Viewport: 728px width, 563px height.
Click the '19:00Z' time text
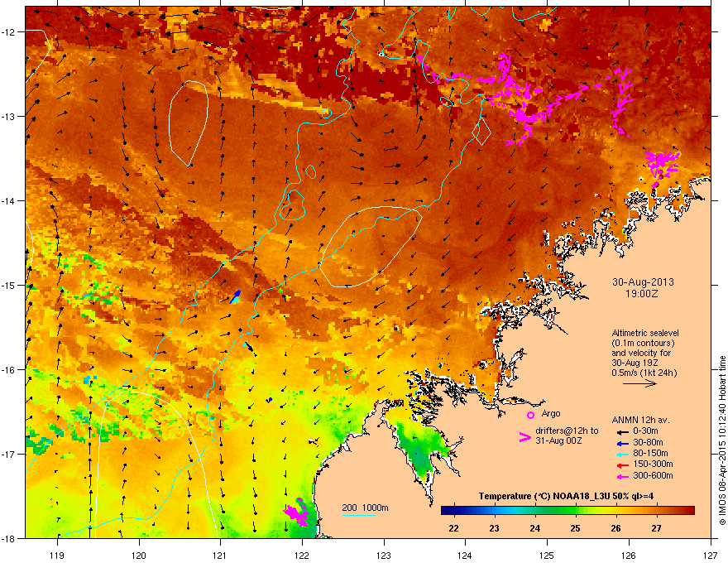(x=642, y=294)
